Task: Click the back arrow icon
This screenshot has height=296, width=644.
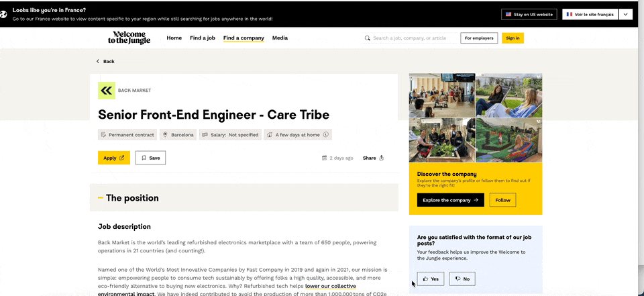Action: 98,61
